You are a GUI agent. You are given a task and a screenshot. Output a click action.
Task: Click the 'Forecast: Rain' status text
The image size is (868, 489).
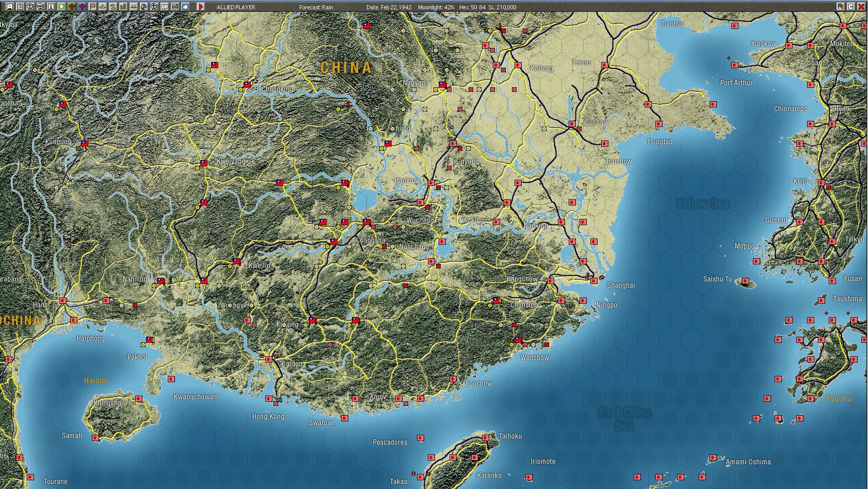pos(316,7)
